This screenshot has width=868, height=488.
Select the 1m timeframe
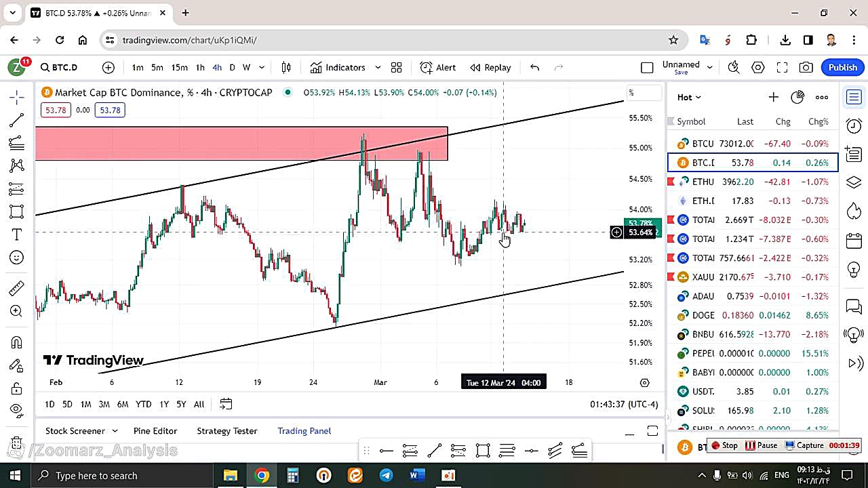click(x=138, y=67)
